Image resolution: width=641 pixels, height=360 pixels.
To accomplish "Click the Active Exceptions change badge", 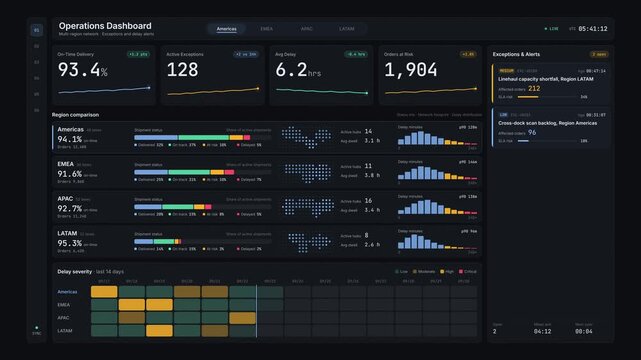I will 246,54.
